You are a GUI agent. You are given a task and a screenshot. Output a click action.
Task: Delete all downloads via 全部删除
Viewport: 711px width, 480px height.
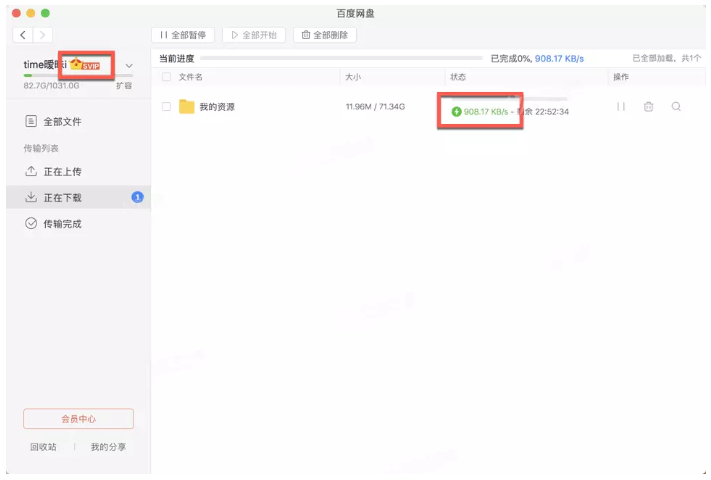(x=325, y=35)
